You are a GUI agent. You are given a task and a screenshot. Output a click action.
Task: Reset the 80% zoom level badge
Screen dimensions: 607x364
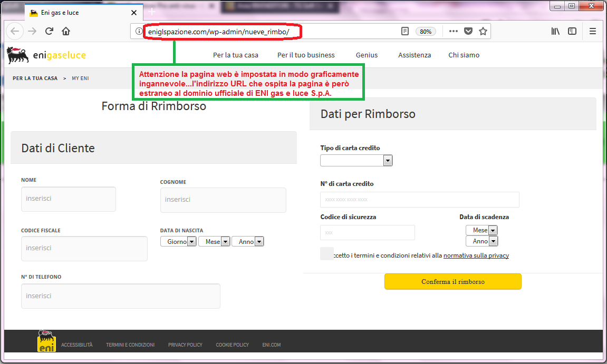coord(426,32)
